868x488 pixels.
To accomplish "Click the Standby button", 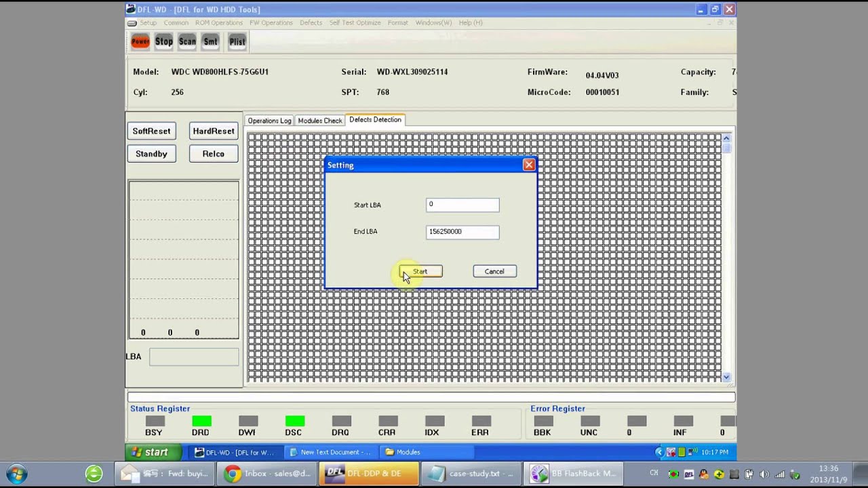I will 151,154.
